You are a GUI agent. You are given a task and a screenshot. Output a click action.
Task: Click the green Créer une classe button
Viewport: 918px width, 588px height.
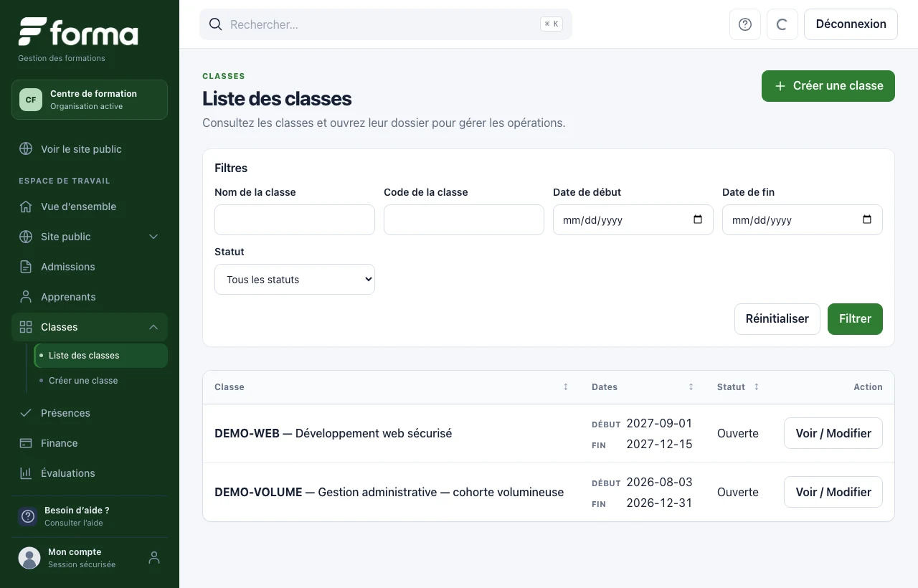click(828, 86)
